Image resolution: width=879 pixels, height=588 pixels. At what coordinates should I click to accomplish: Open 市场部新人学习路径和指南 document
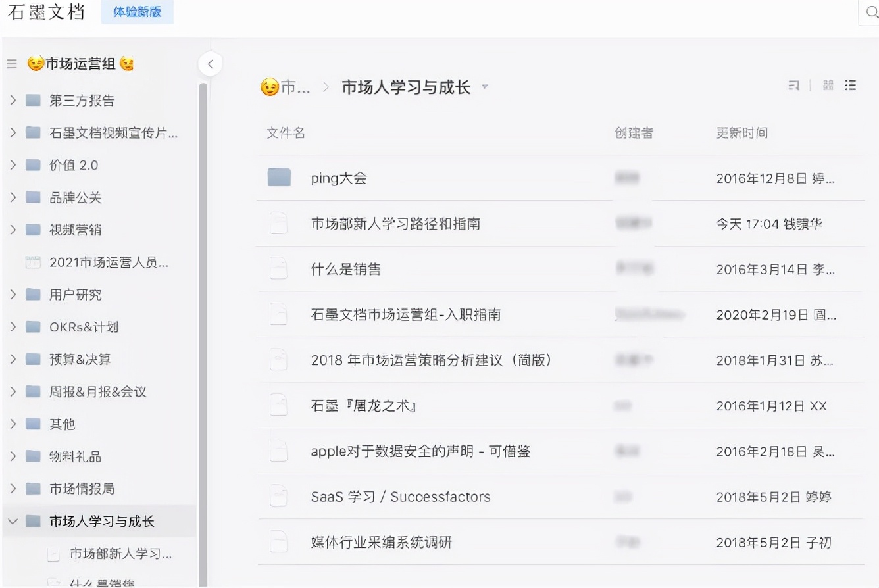395,224
